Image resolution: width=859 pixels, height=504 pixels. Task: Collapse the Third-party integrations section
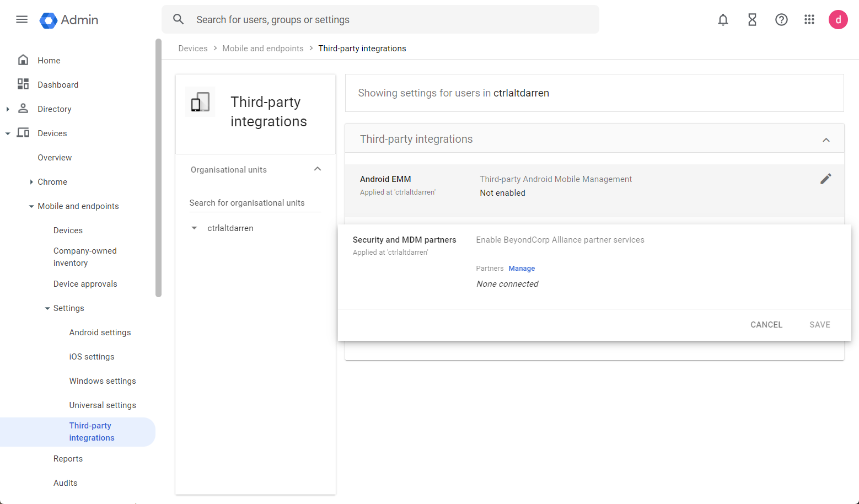(826, 140)
